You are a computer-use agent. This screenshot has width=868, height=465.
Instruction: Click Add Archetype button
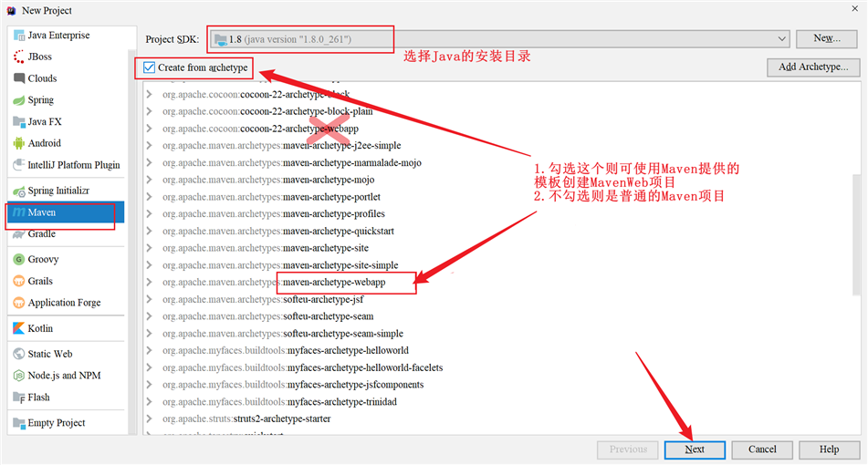pyautogui.click(x=813, y=67)
